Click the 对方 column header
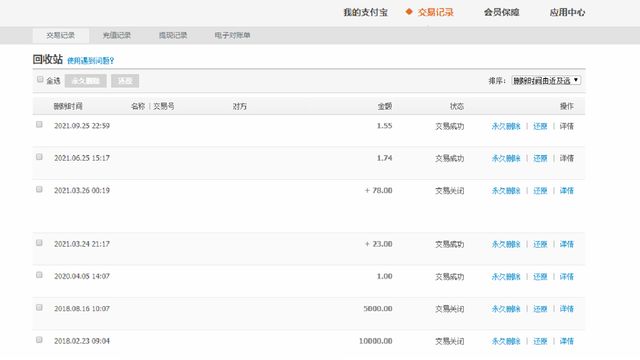Image resolution: width=640 pixels, height=360 pixels. point(240,107)
